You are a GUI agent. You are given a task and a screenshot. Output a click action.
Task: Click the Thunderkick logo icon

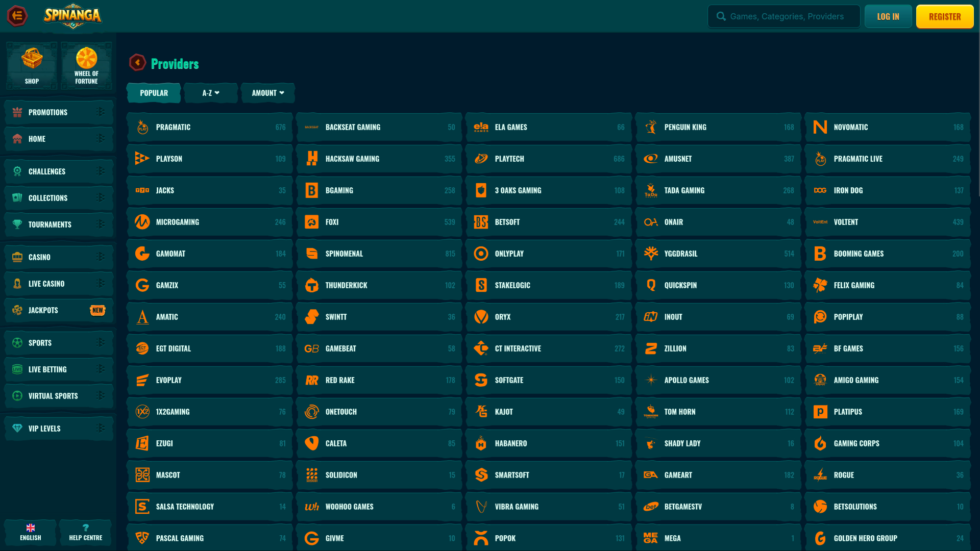click(x=312, y=285)
